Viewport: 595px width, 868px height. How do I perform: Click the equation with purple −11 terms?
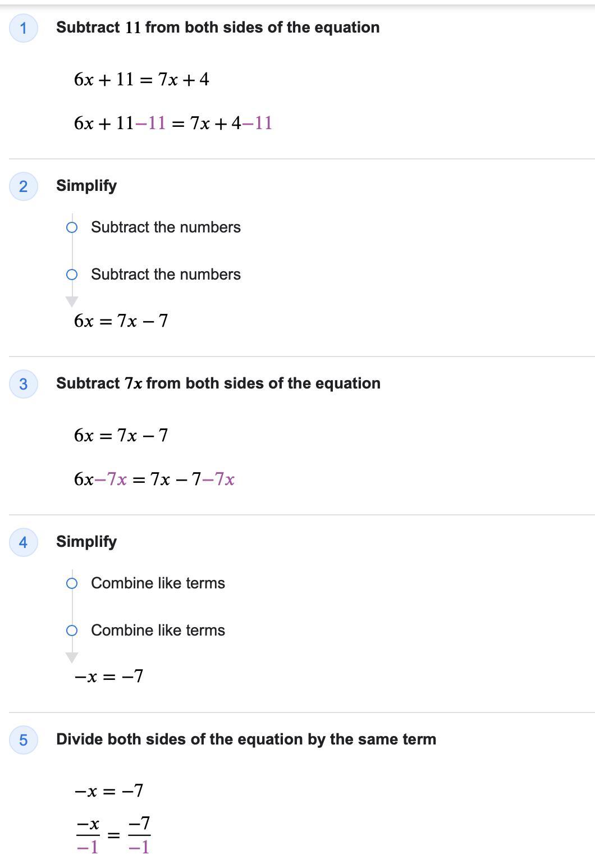(173, 123)
